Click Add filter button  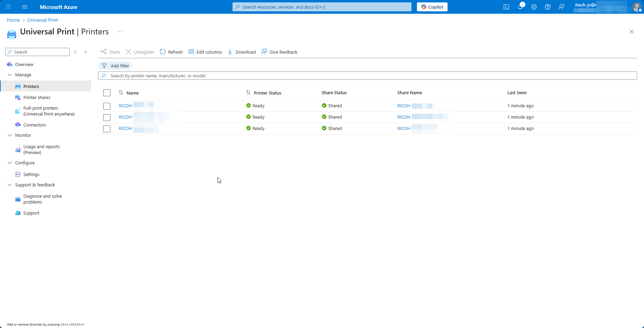point(115,66)
